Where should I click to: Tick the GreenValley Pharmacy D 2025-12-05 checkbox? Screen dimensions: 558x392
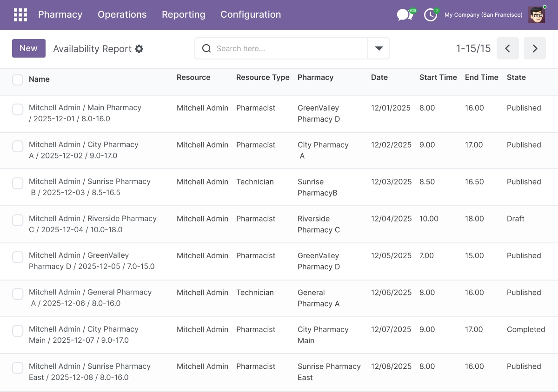18,257
